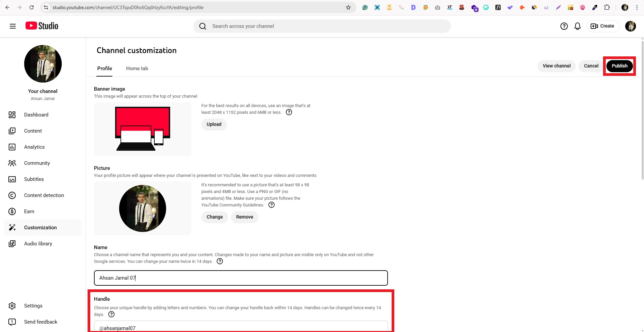
Task: Switch to the Home tab
Action: click(137, 68)
